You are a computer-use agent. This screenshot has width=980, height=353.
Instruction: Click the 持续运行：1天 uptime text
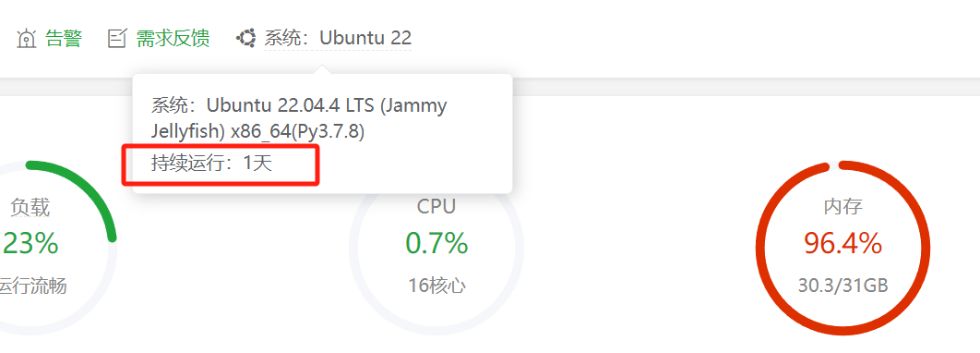click(x=211, y=164)
